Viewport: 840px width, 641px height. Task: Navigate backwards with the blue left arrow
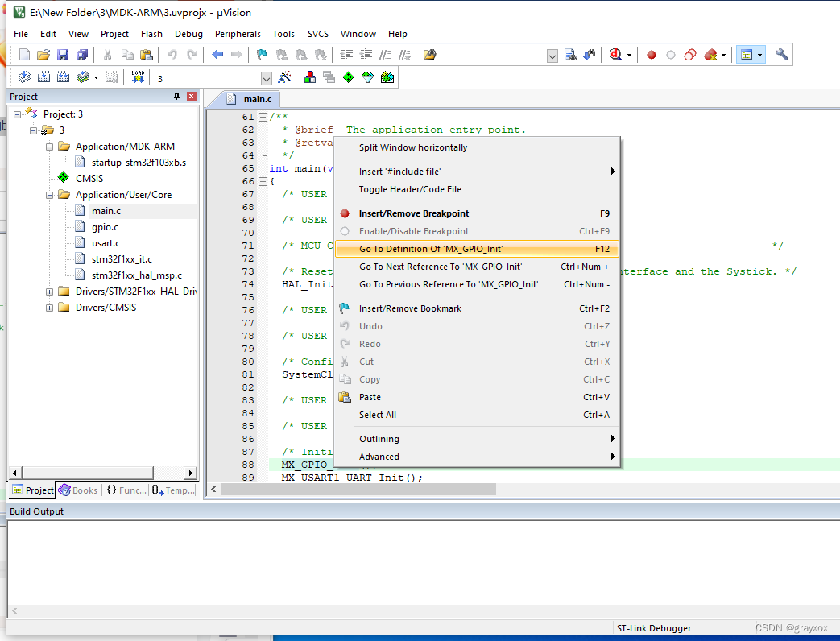(x=217, y=55)
